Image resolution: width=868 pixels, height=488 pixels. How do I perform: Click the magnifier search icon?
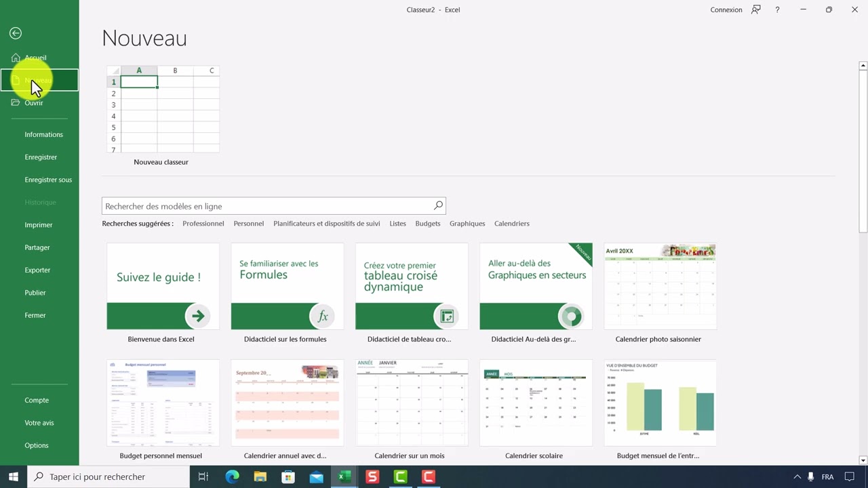click(438, 205)
